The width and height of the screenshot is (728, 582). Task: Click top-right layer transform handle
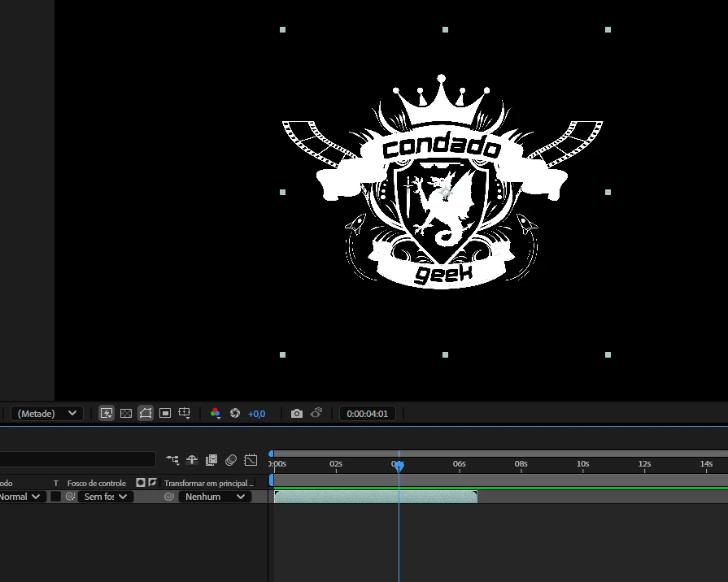608,30
